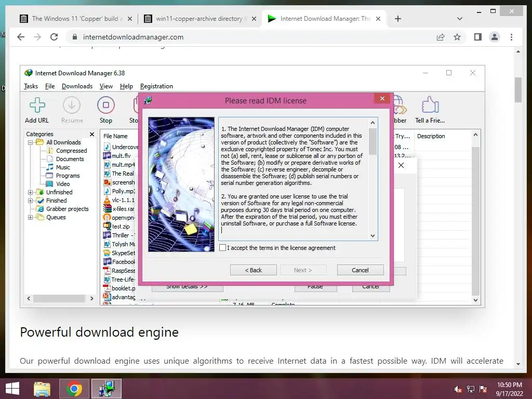
Task: Click the Resume download arrow icon
Action: [72, 105]
